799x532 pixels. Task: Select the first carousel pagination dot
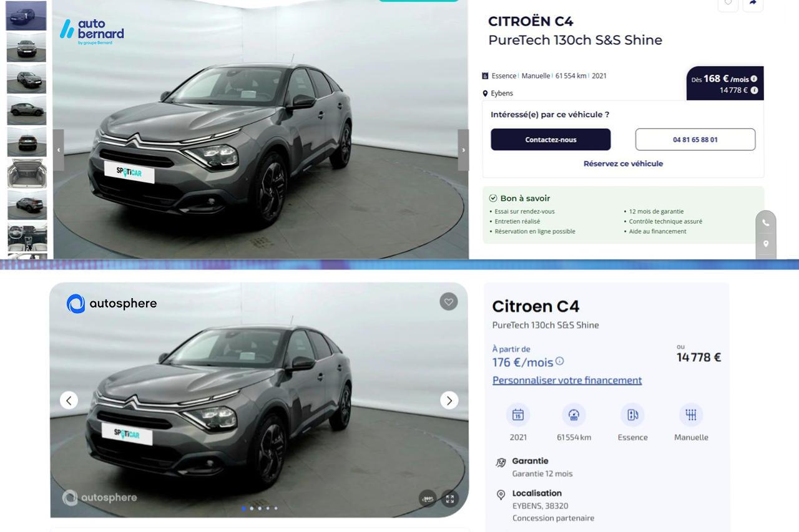[244, 508]
